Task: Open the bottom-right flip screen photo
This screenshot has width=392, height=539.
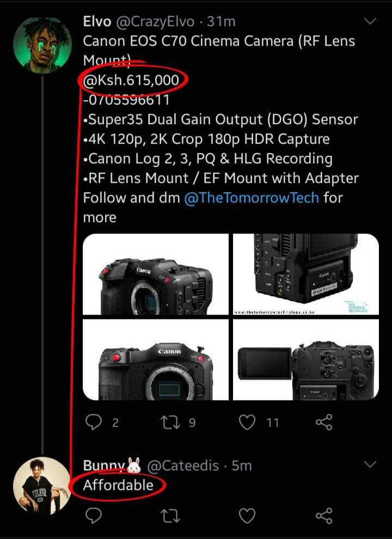Action: click(x=305, y=360)
